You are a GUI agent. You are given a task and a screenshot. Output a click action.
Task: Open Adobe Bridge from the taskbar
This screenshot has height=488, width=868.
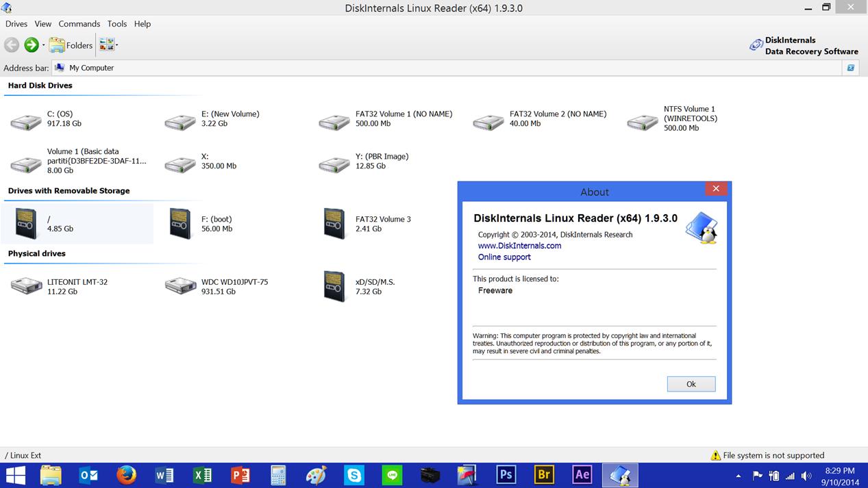(544, 475)
